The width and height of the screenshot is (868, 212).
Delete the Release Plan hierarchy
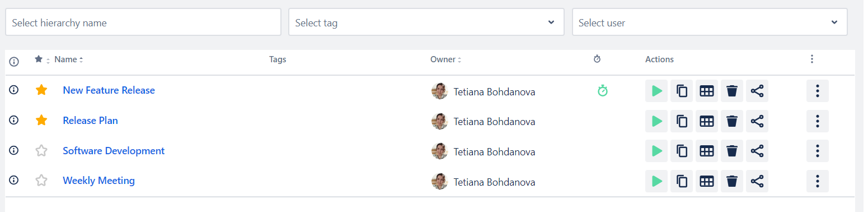point(732,121)
